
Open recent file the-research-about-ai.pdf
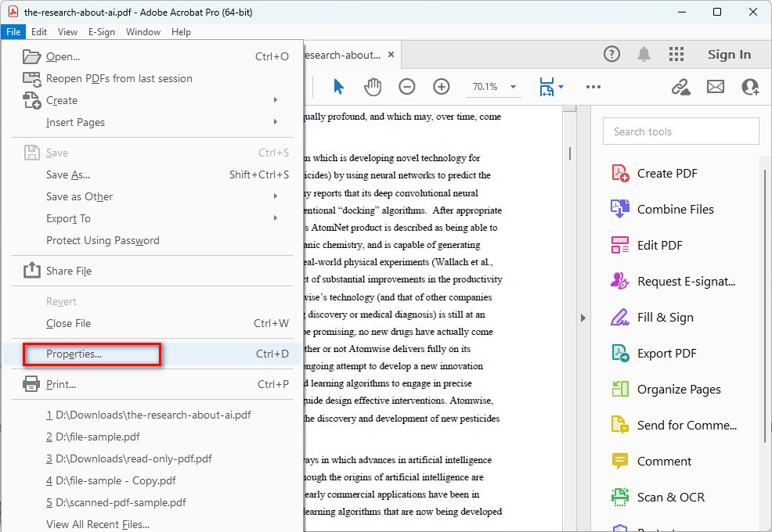[153, 415]
